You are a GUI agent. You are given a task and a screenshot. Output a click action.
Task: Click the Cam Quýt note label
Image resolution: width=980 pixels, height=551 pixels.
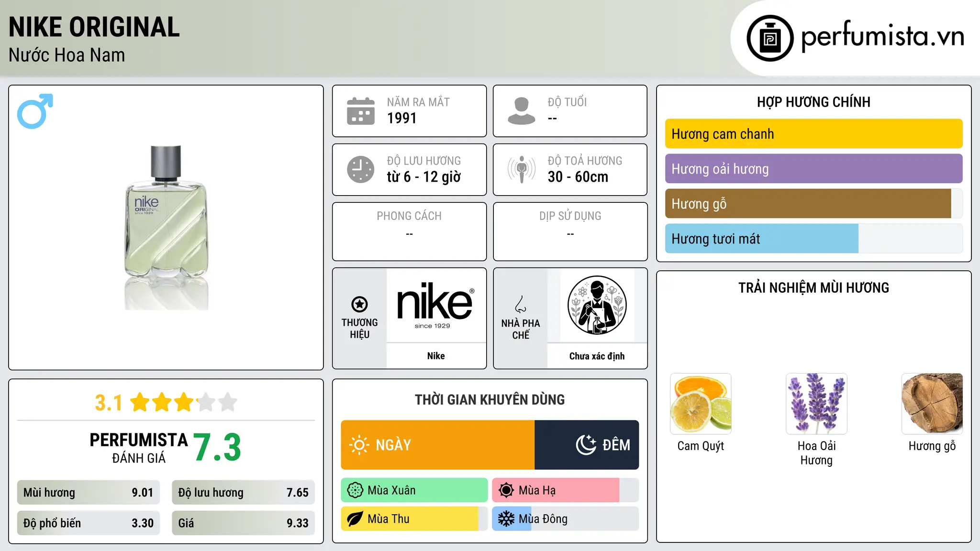tap(701, 446)
